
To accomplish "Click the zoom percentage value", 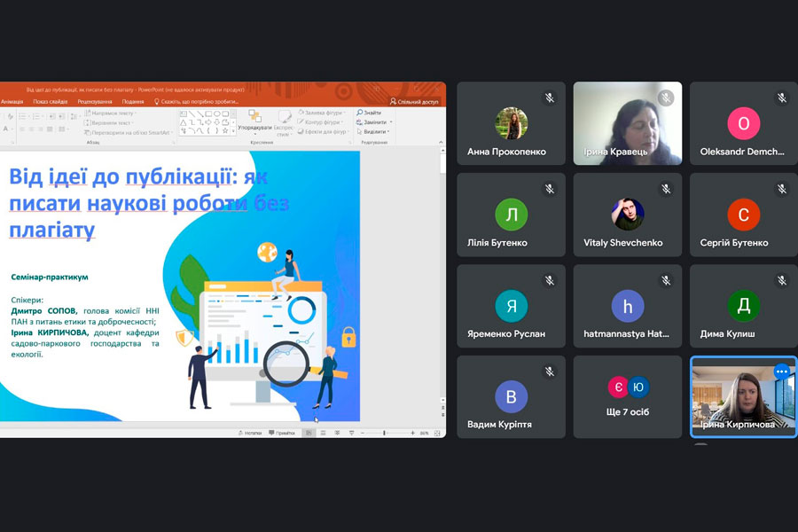I will coord(425,434).
